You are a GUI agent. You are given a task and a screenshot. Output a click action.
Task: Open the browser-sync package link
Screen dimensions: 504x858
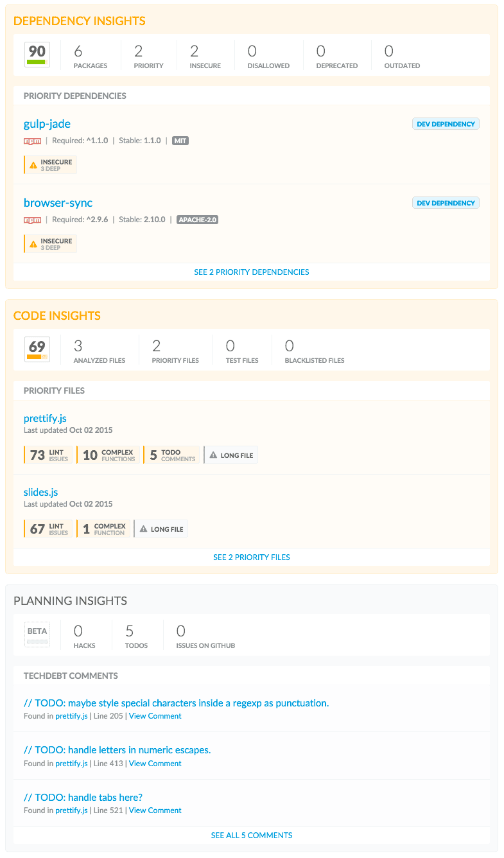coord(58,203)
